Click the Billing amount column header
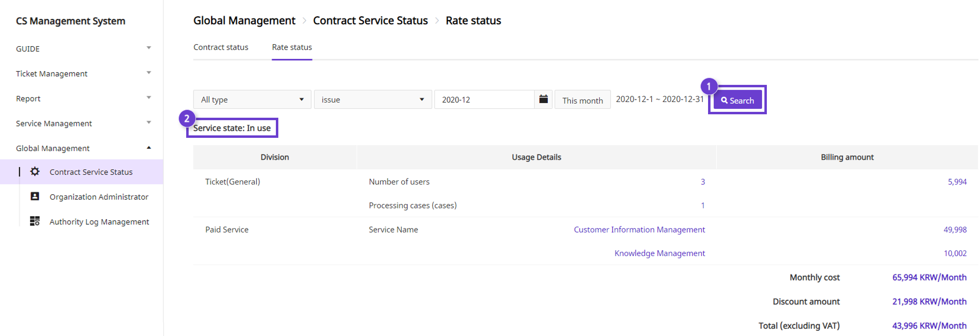Image resolution: width=980 pixels, height=336 pixels. [x=847, y=157]
